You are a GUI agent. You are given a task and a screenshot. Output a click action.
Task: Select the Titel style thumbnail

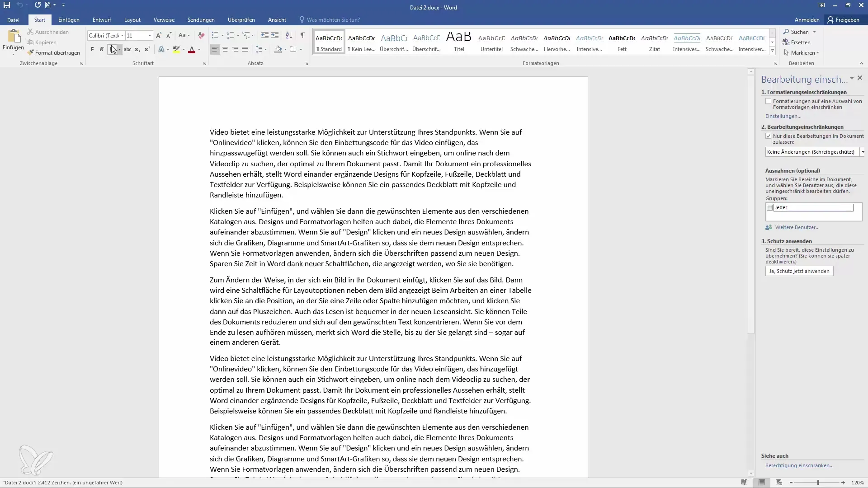tap(459, 42)
